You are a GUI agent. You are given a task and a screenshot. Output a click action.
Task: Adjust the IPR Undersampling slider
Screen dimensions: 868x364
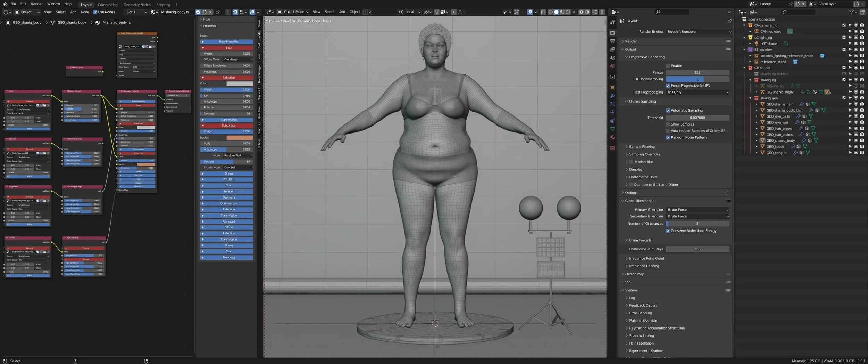tap(697, 79)
